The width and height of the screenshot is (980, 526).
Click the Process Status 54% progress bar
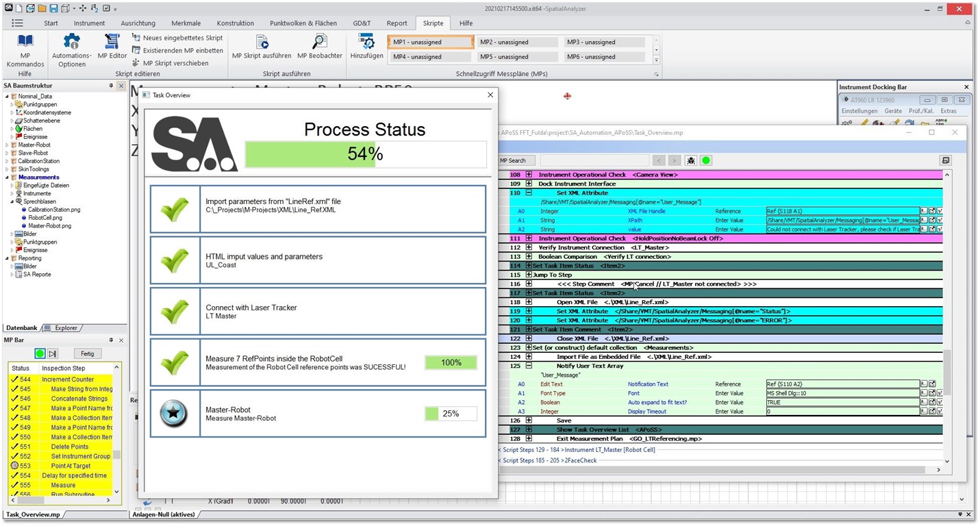point(365,154)
